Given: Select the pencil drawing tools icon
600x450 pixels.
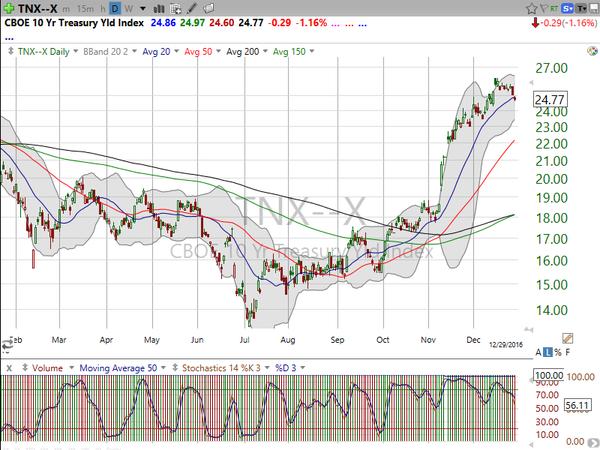Looking at the screenshot, I should 192,8.
